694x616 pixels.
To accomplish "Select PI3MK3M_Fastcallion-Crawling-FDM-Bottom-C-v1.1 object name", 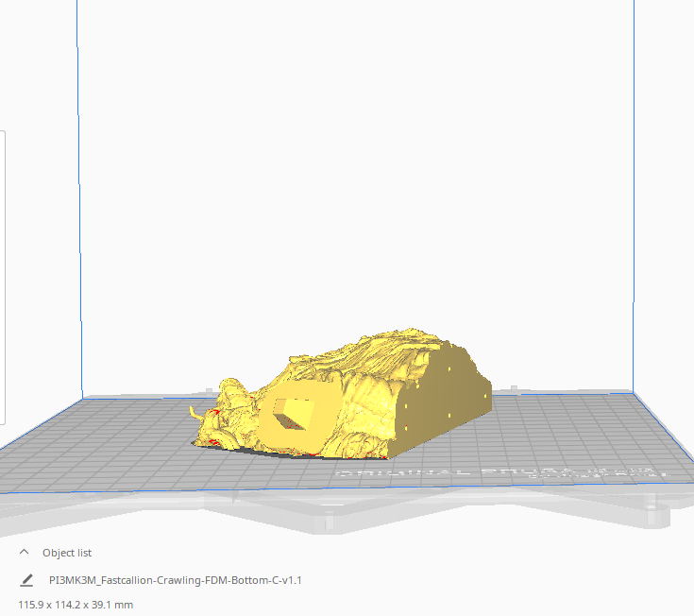I will coord(176,580).
